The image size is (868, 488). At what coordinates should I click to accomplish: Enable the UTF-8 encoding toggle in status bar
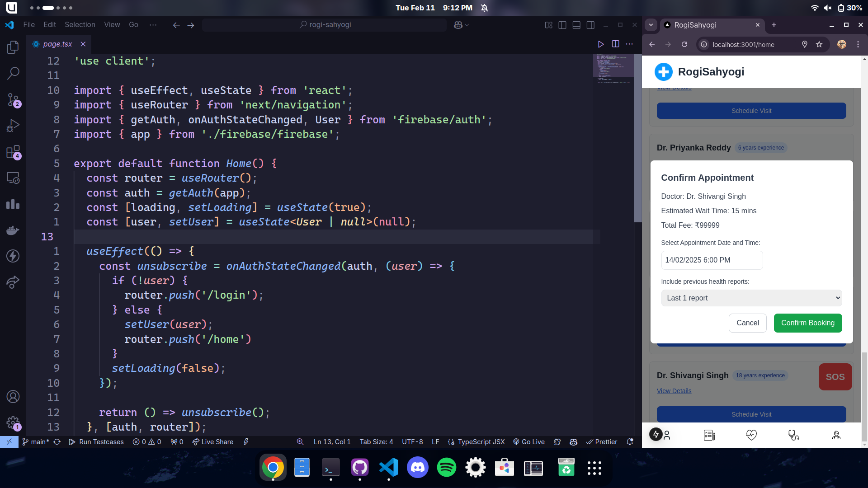413,441
